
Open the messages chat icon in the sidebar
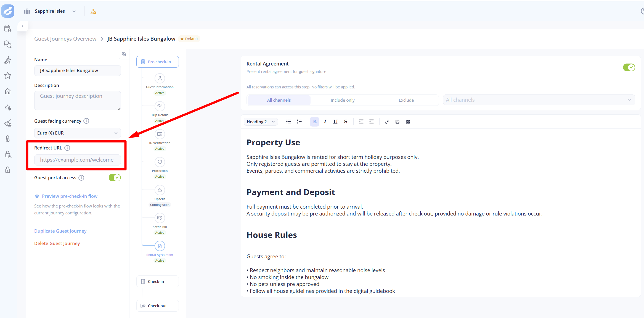coord(8,44)
